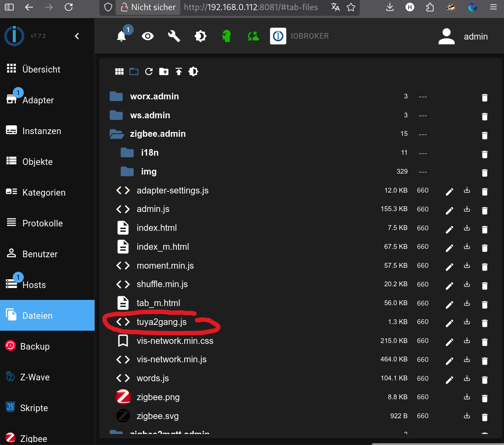Screen dimensions: 504x445
Task: Open Instanzen in the sidebar
Action: tap(41, 131)
